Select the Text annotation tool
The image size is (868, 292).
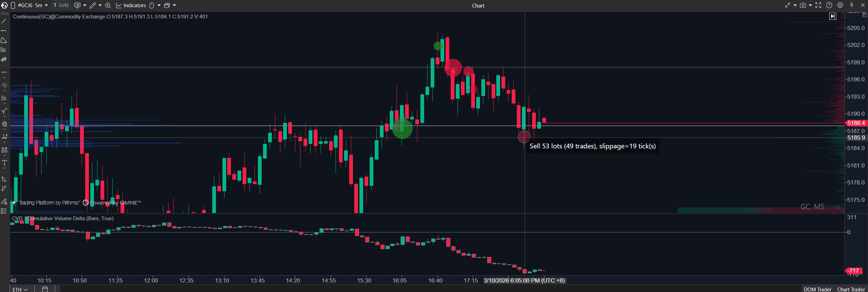click(4, 163)
